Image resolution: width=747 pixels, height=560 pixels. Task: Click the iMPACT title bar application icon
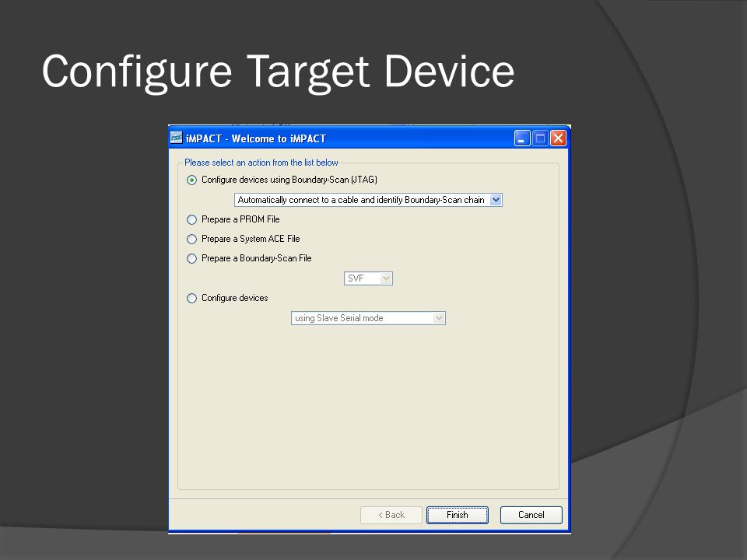177,138
